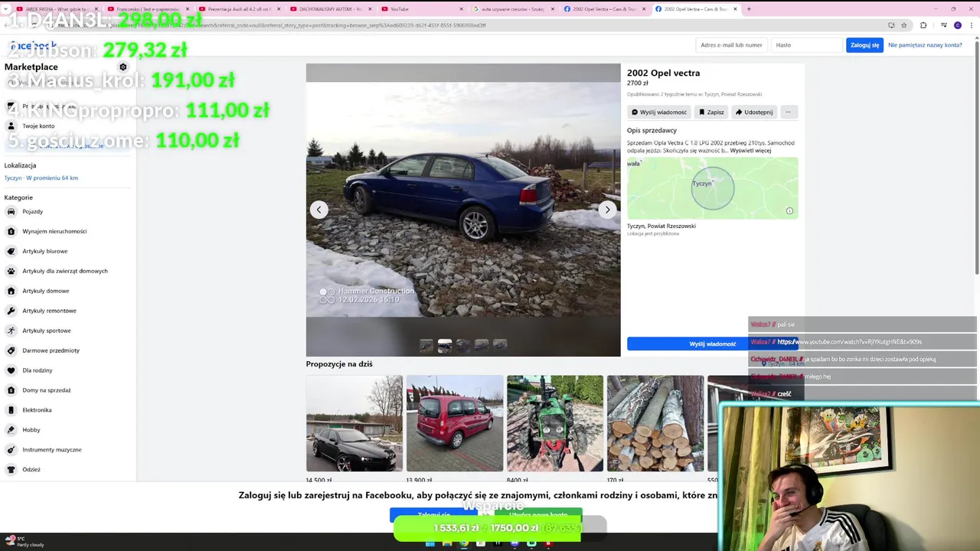The height and width of the screenshot is (551, 980).
Task: Switch to the YouTube tab
Action: pos(420,9)
